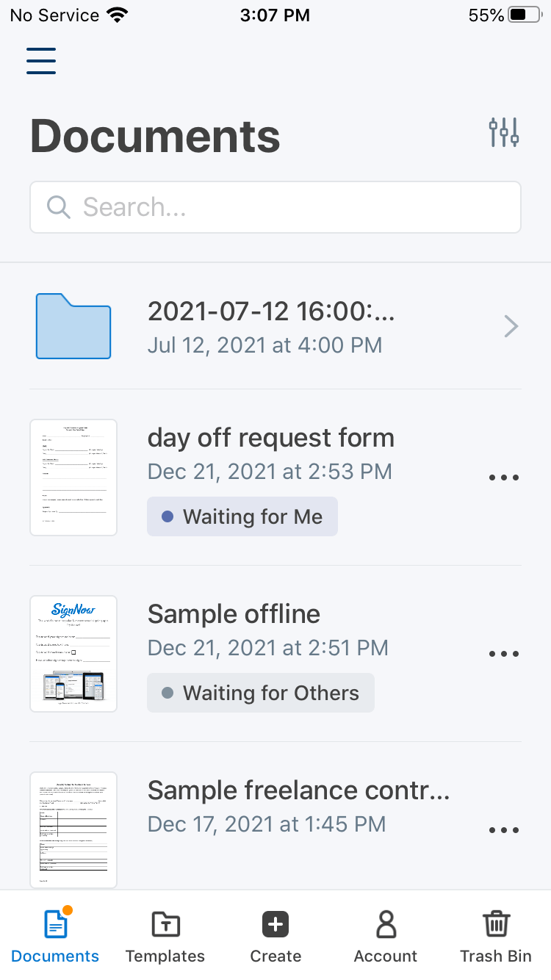This screenshot has width=551, height=980.
Task: Open the Sample freelance contract thumbnail
Action: pyautogui.click(x=73, y=830)
